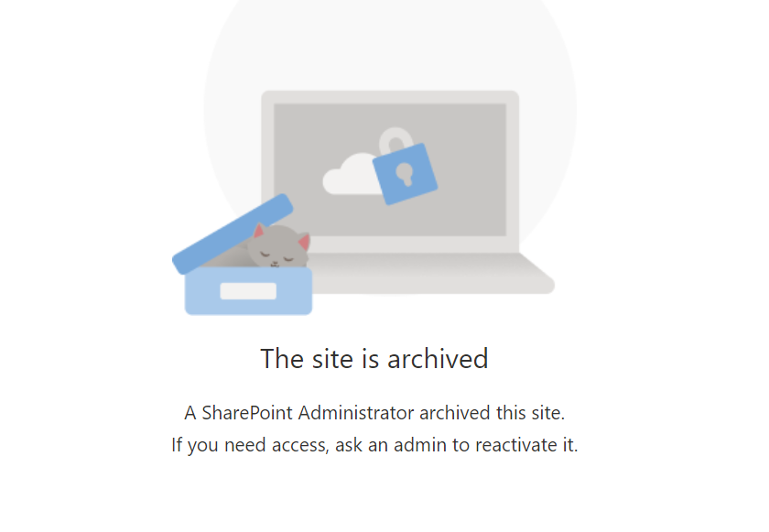Click the laptop keyboard base
The width and height of the screenshot is (769, 532).
tap(431, 274)
